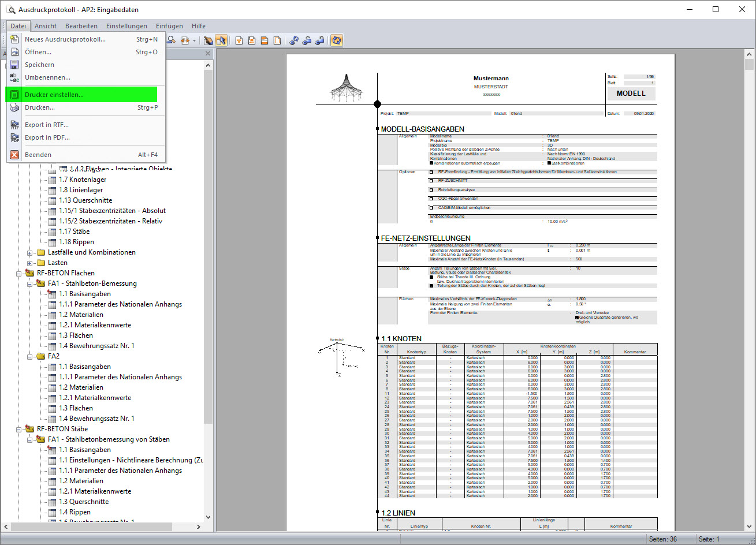
Task: Click the Export in PDF icon
Action: click(14, 137)
